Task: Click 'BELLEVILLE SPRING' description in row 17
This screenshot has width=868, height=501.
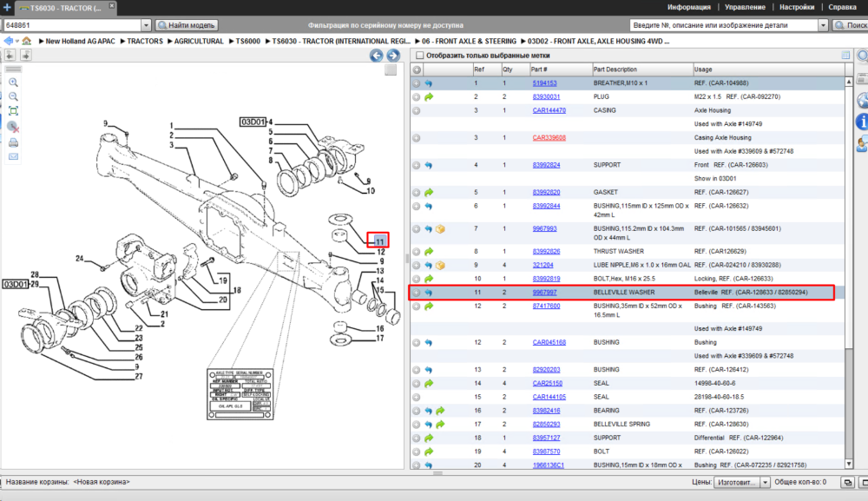Action: coord(621,425)
